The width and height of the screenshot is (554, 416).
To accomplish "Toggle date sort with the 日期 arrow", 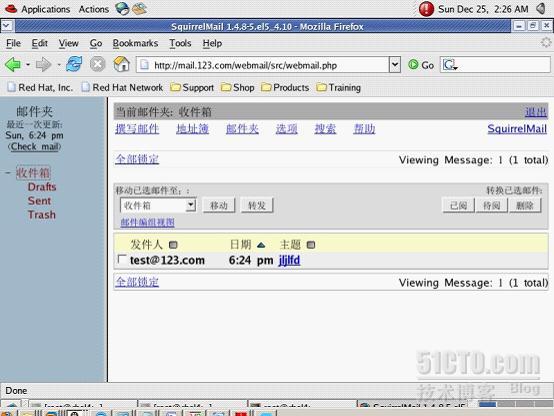I will coord(261,245).
